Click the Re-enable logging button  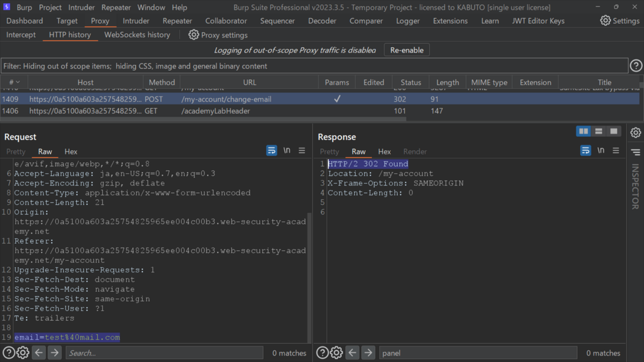(407, 50)
